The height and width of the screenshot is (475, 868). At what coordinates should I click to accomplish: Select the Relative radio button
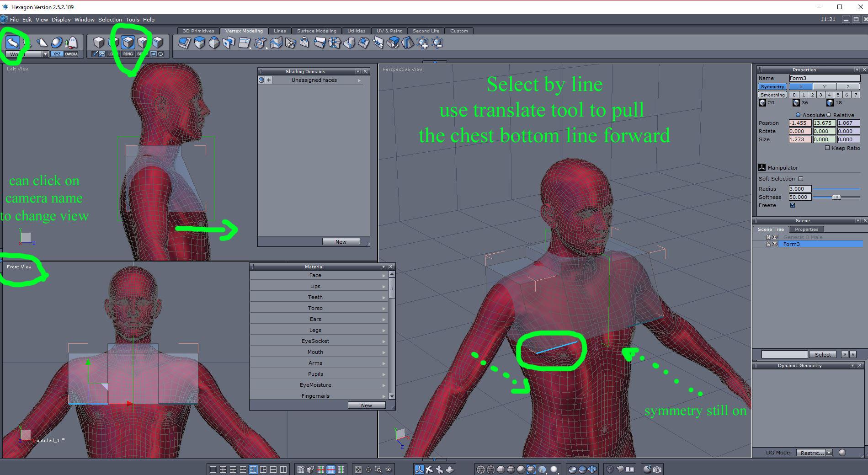(x=829, y=115)
